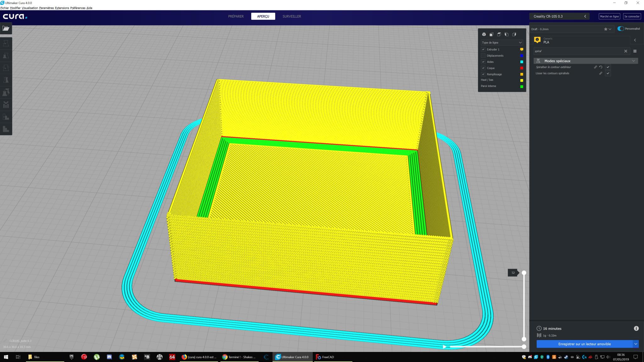The width and height of the screenshot is (644, 362).
Task: Switch to the PRÉPARER tab
Action: [x=236, y=16]
